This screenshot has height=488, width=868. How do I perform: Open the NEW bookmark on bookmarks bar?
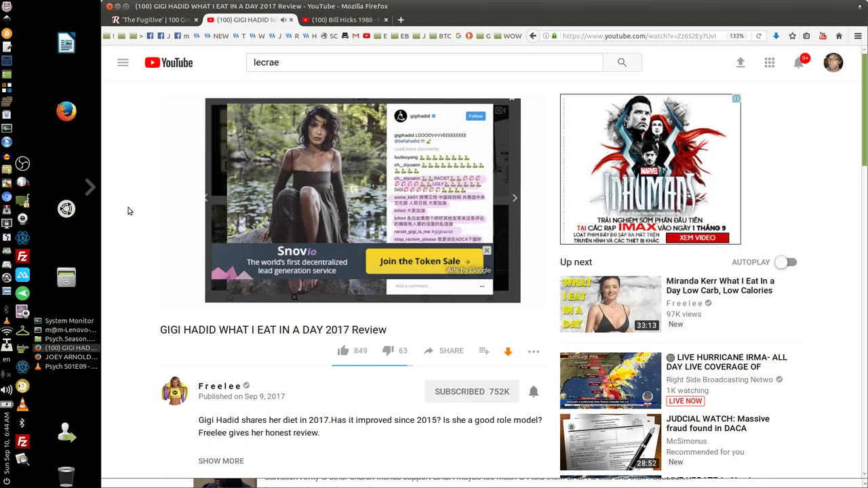217,36
